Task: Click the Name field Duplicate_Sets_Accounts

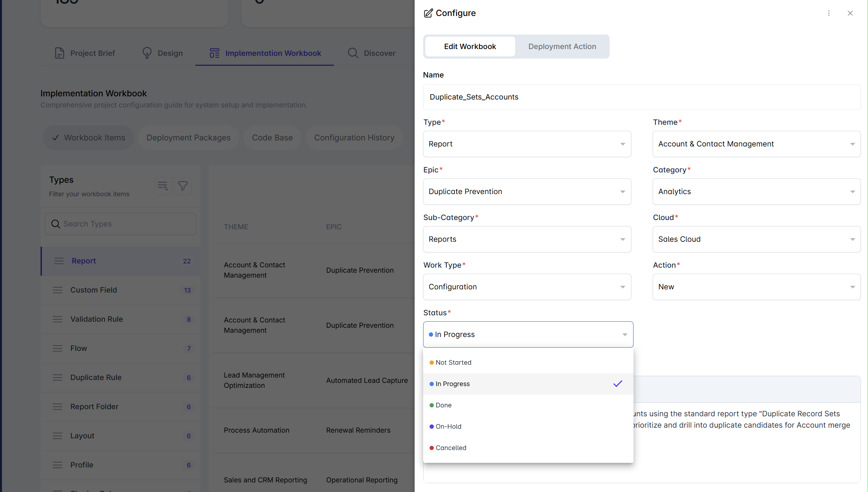Action: pos(642,97)
